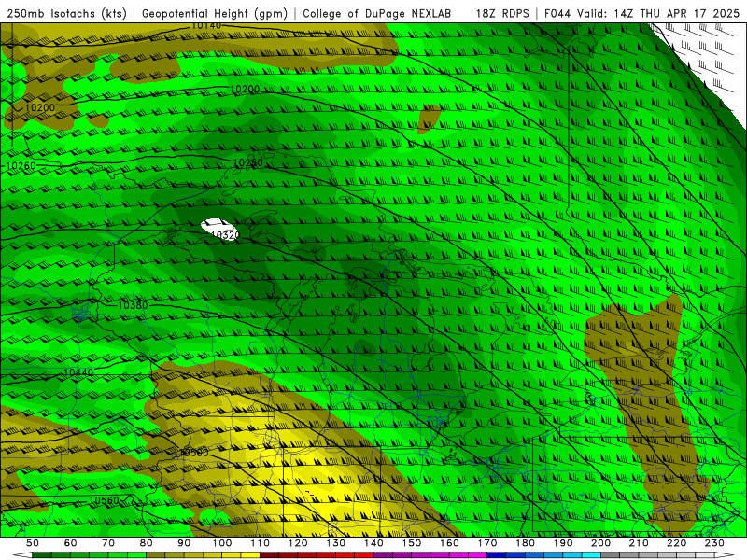Click the legend value 180

click(x=526, y=543)
